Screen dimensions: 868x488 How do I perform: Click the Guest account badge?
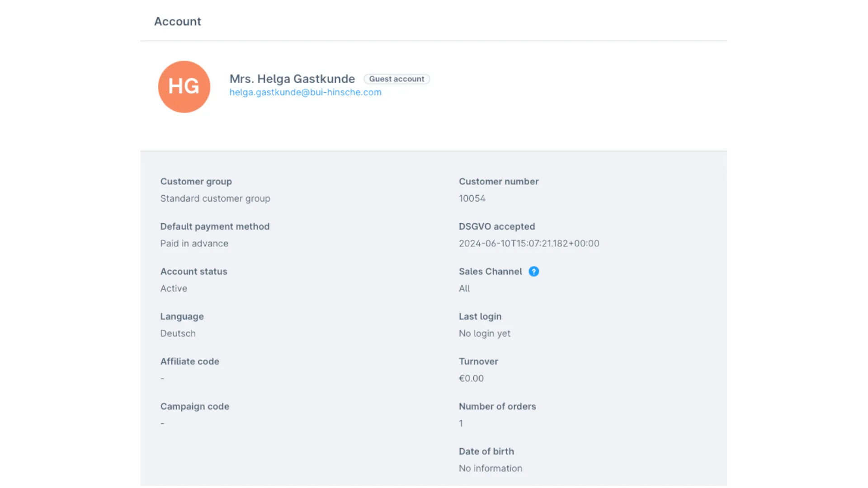[396, 79]
